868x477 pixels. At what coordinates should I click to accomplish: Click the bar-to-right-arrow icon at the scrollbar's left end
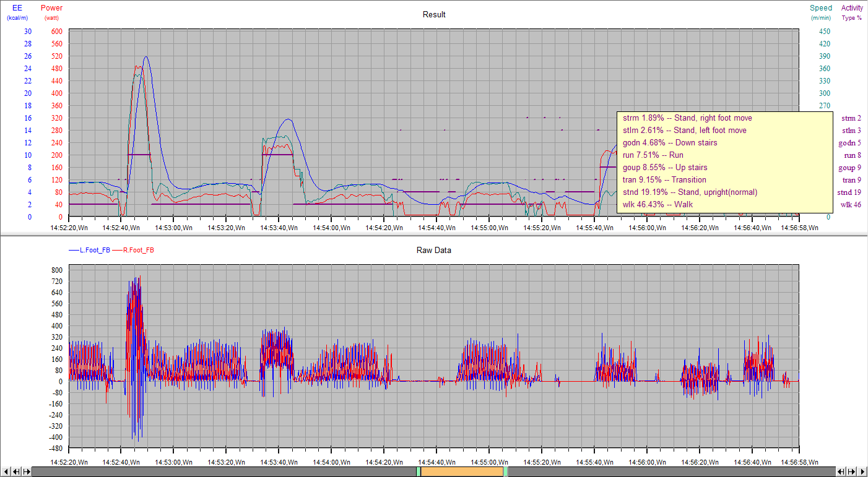(27, 471)
